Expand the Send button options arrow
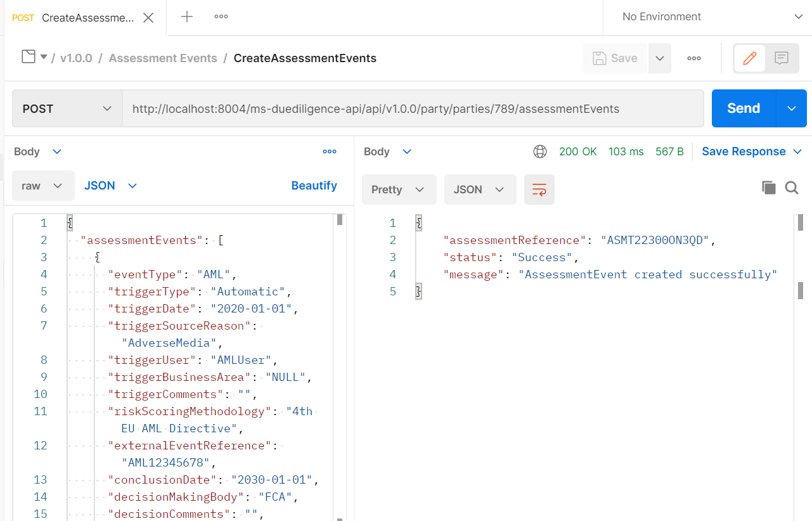 click(792, 108)
